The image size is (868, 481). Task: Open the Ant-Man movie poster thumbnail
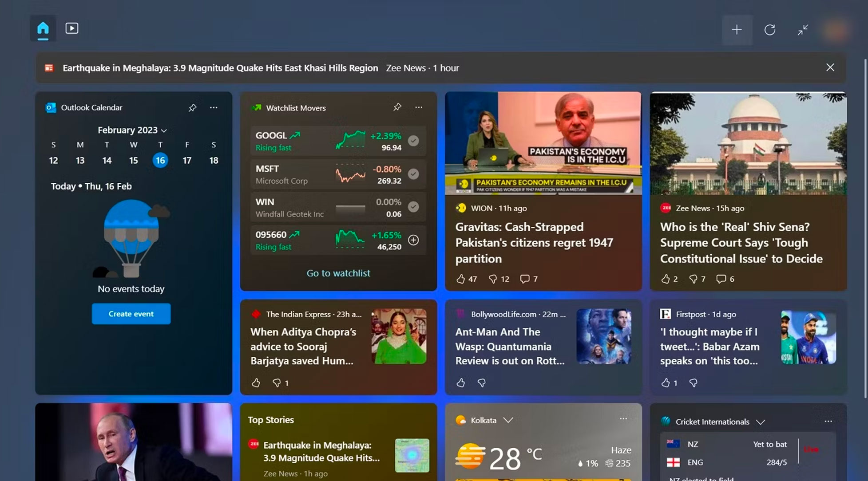point(604,336)
